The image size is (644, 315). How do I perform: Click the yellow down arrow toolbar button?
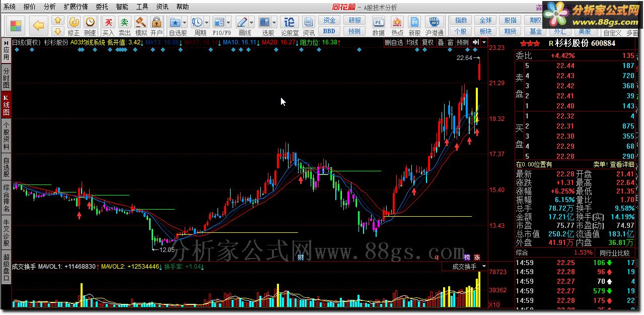(x=58, y=30)
